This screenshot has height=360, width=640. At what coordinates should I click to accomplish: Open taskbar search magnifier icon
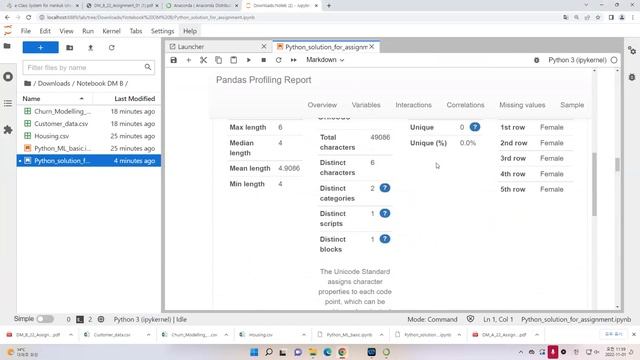[x=269, y=352]
